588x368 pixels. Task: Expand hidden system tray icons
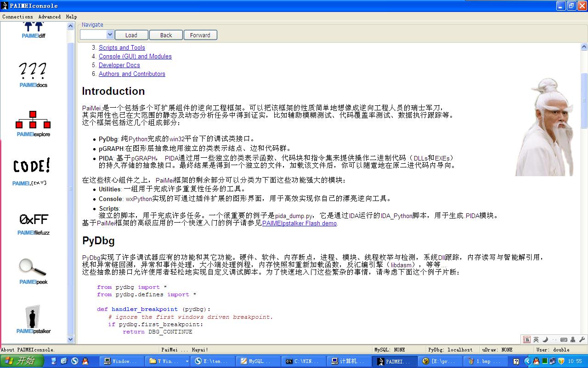click(528, 362)
